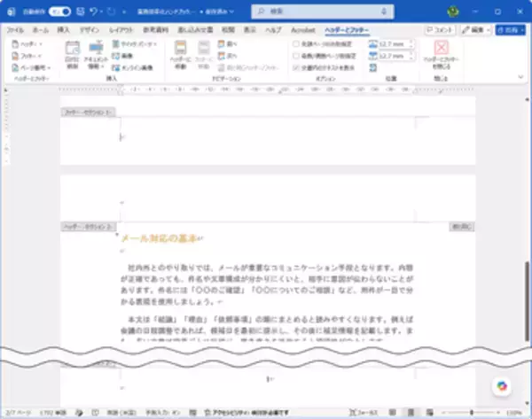Open the File tab
This screenshot has width=532, height=419.
pyautogui.click(x=15, y=30)
